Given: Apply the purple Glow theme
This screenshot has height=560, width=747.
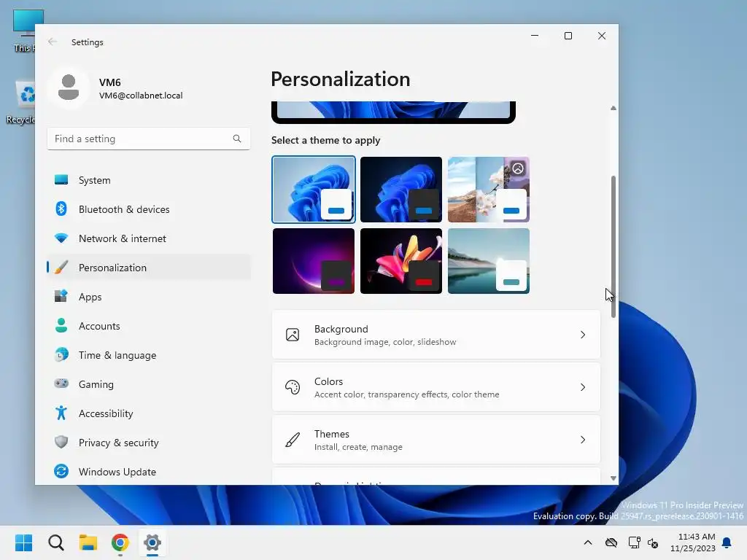Looking at the screenshot, I should click(x=314, y=261).
